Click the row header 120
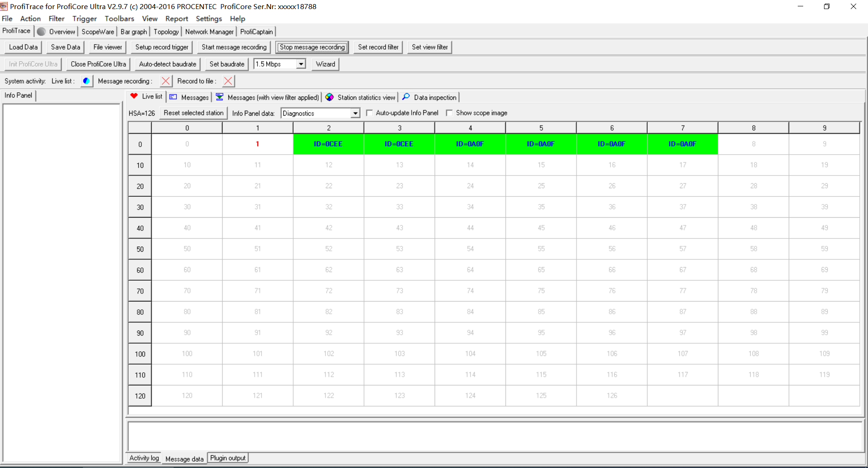 tap(140, 396)
